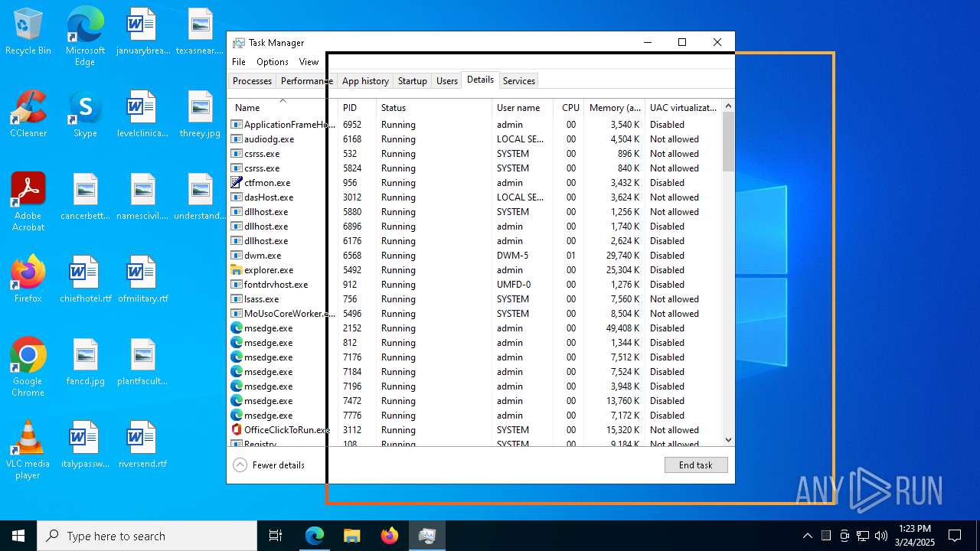Image resolution: width=980 pixels, height=551 pixels.
Task: Select the ofmilitary.rtf file icon
Action: coord(142,279)
